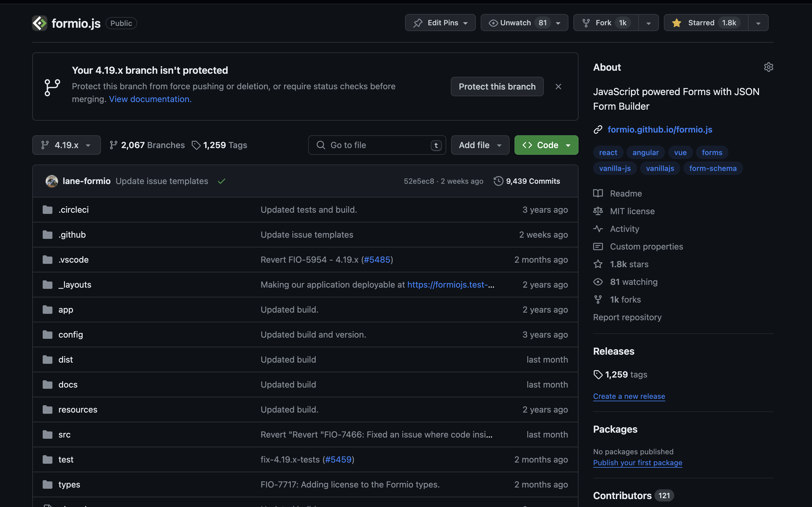812x507 pixels.
Task: Click Protect this branch button
Action: [x=497, y=87]
